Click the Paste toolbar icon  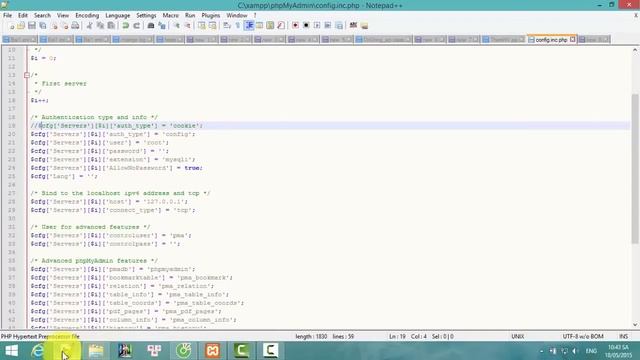[111, 26]
